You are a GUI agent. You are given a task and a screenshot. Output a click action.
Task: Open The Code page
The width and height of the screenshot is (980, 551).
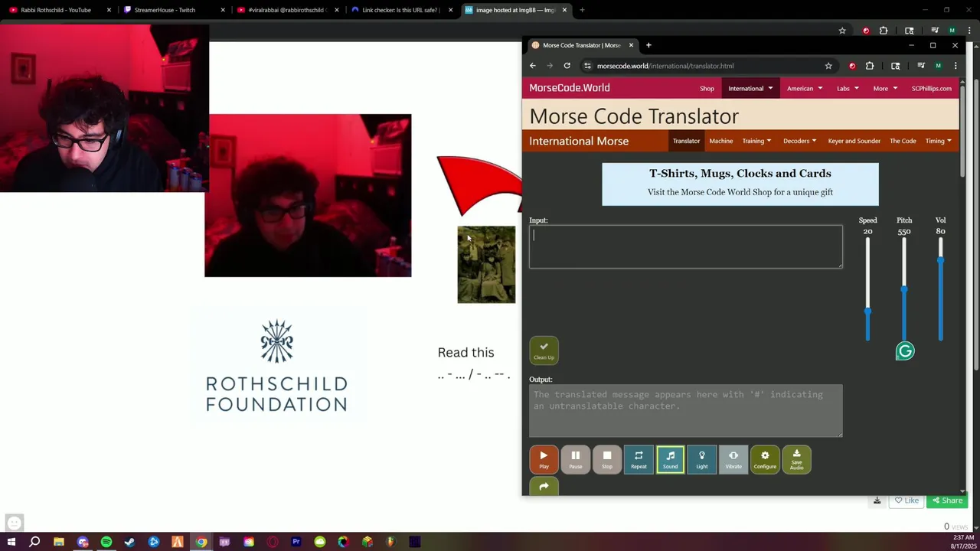tap(903, 141)
